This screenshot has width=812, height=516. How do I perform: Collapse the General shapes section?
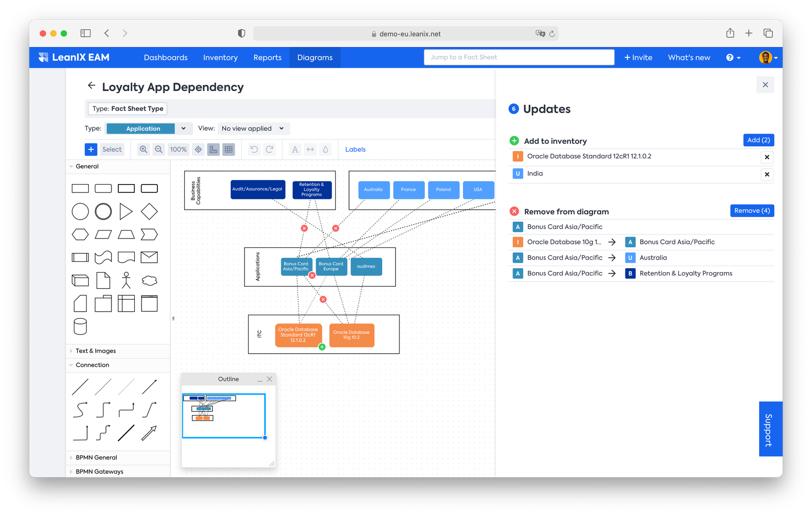pyautogui.click(x=87, y=166)
